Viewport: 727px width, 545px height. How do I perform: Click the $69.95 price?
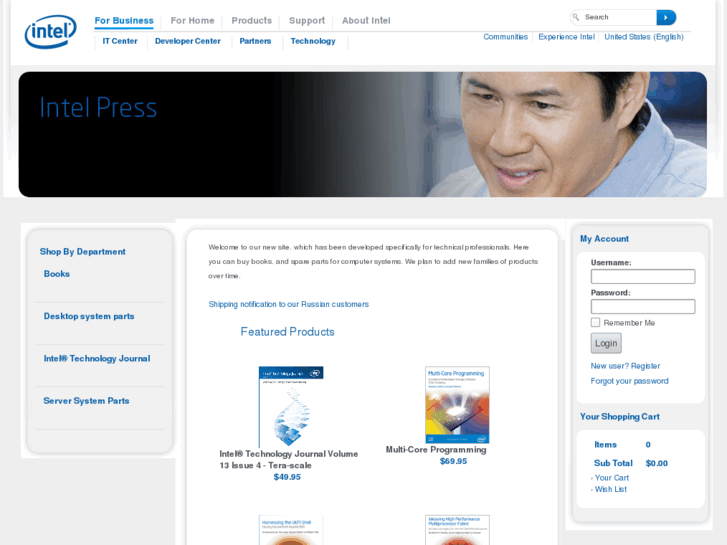point(453,461)
